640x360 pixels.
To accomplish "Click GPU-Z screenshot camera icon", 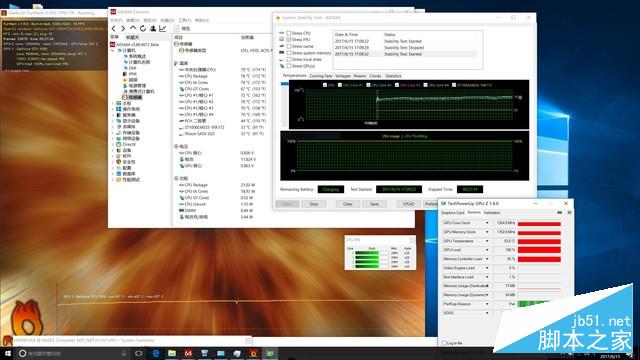I will coord(559,212).
